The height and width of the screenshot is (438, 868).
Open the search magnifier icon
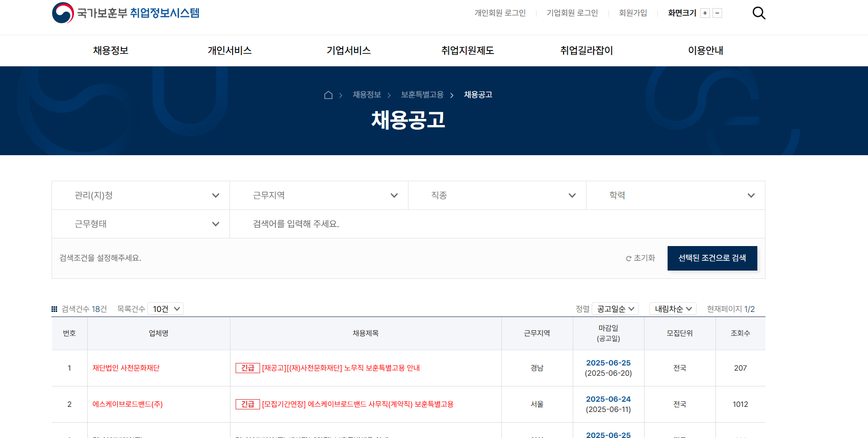click(759, 13)
